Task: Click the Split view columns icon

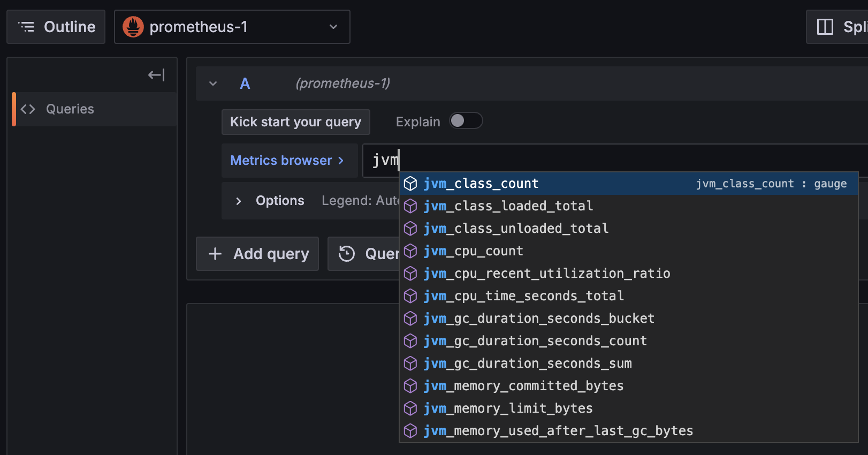Action: 825,27
